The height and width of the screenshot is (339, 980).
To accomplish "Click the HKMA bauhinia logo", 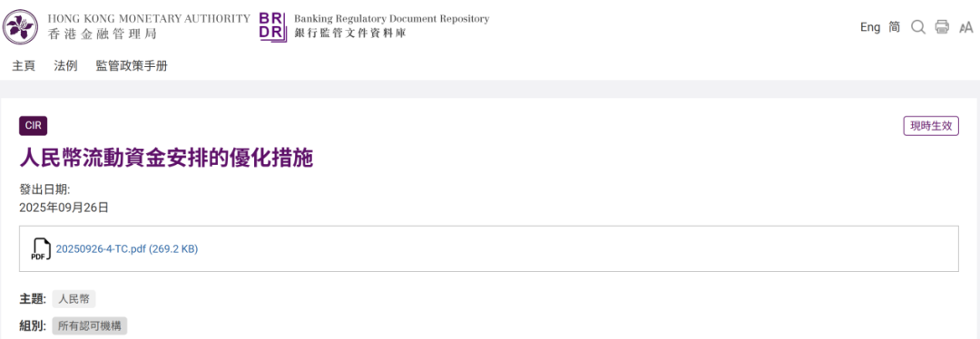I will click(x=21, y=27).
